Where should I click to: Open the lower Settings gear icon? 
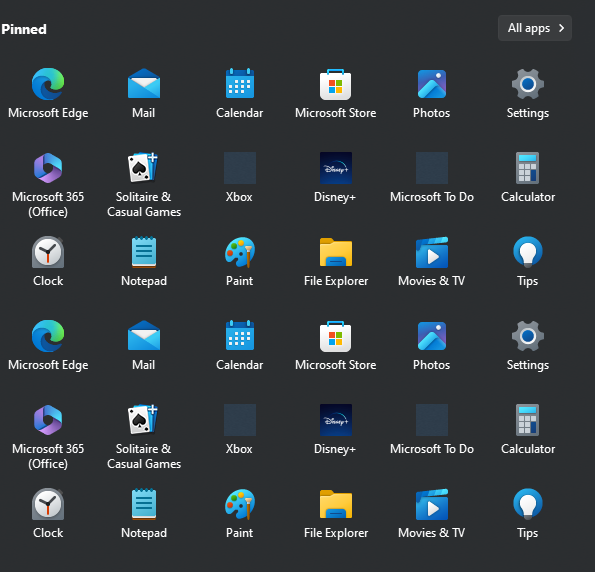[x=528, y=336]
